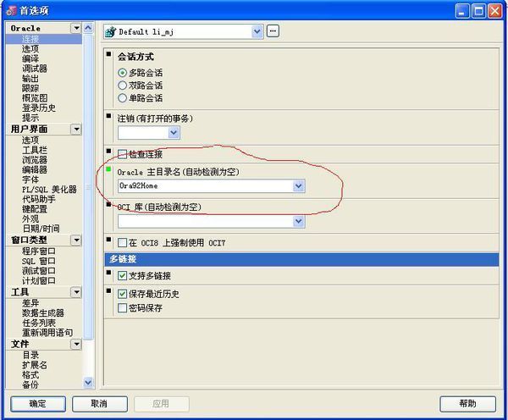The image size is (508, 420).
Task: Collapse the 文件 category arrow
Action: [76, 344]
